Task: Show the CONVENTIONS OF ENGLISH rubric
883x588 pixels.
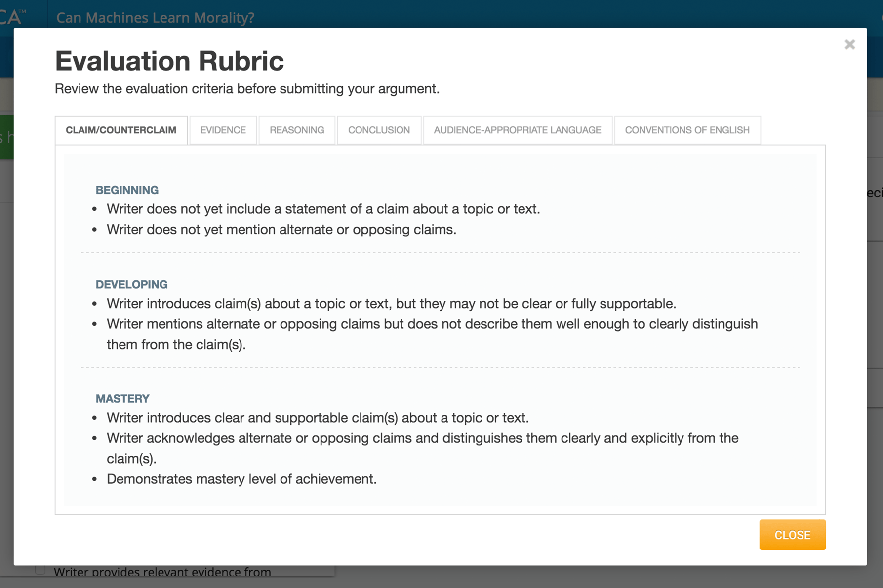Action: click(x=687, y=130)
